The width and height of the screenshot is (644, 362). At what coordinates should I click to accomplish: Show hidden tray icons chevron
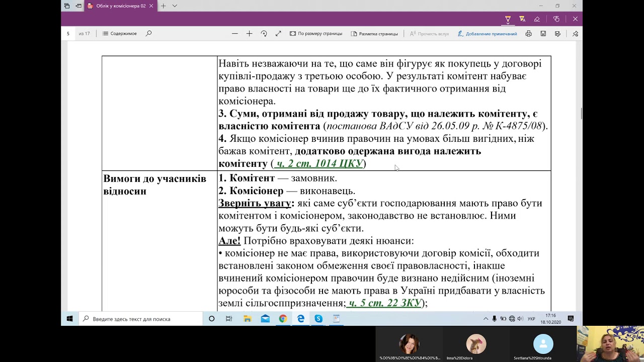click(486, 319)
